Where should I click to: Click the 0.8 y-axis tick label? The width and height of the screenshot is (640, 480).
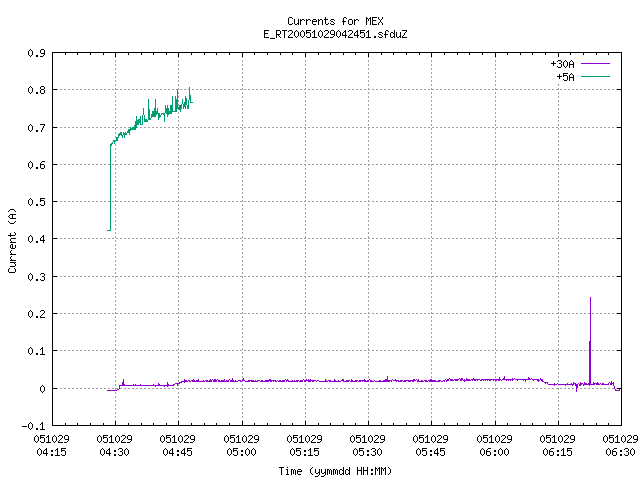tap(36, 90)
